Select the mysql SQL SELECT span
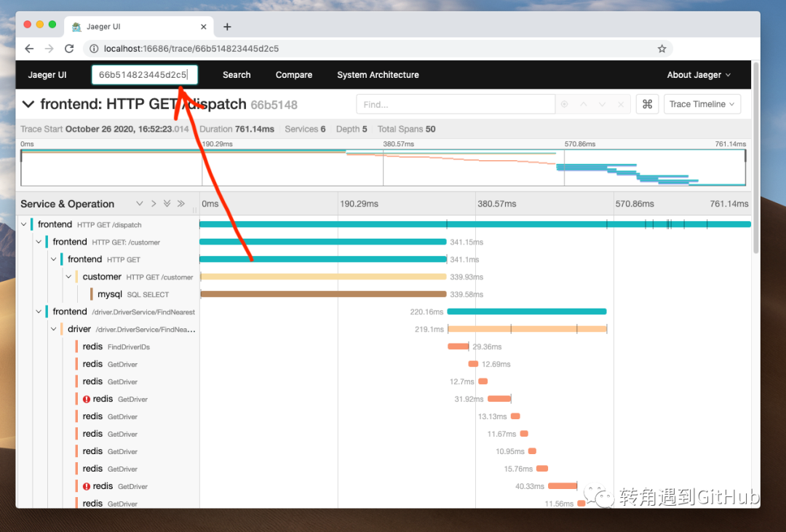 133,294
